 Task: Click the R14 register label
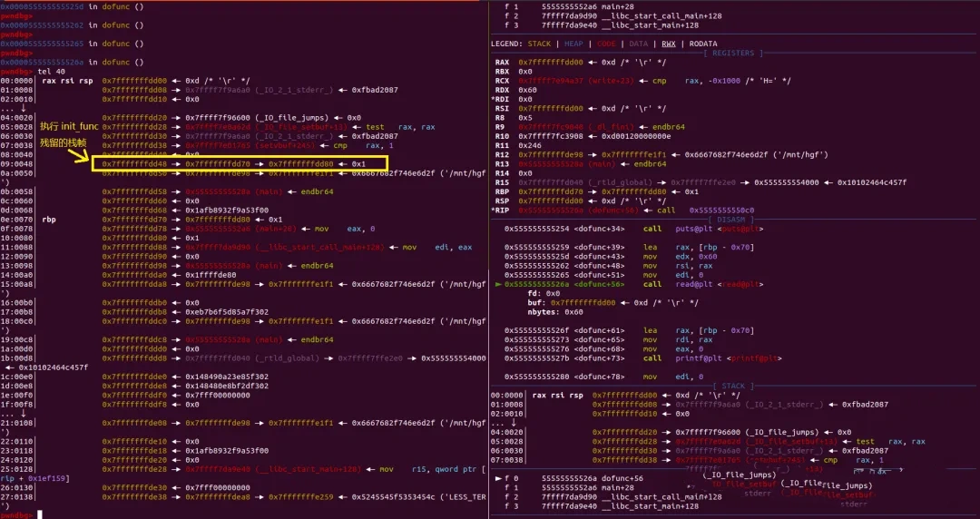click(x=502, y=173)
